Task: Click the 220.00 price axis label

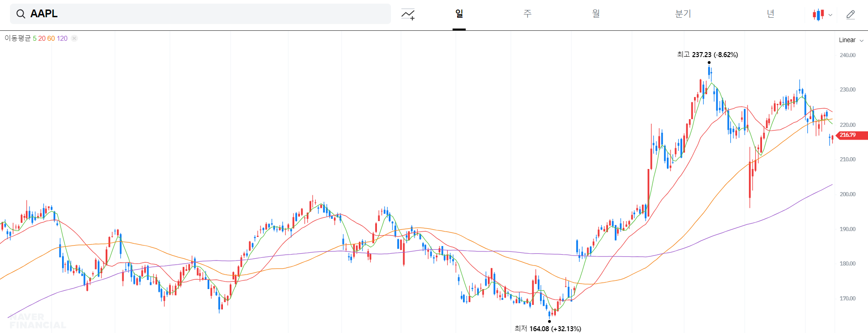Action: [847, 125]
